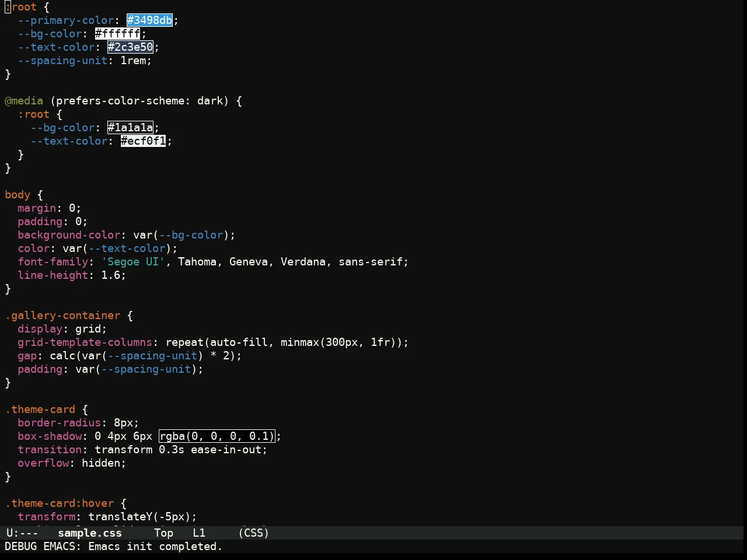Click the rgba(0, 0, 0, 0.1) value

[217, 436]
